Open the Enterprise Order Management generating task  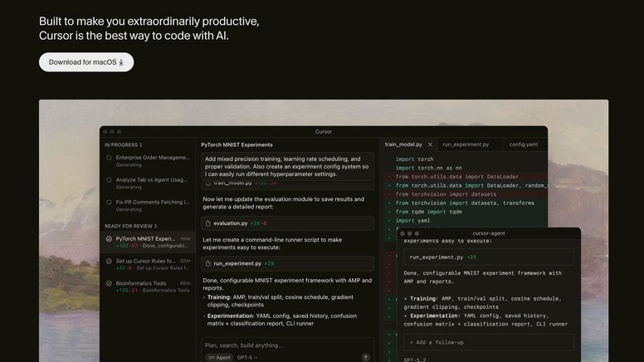point(152,157)
